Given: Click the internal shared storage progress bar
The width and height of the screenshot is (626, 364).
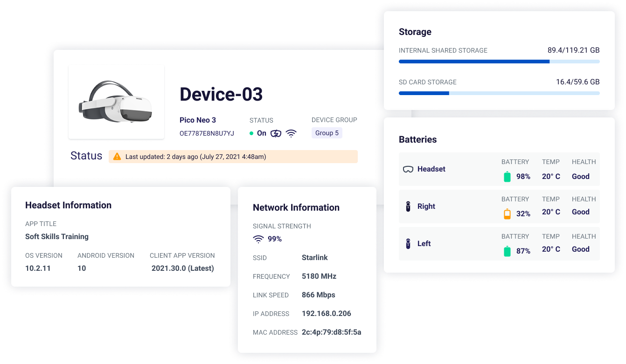Looking at the screenshot, I should (499, 61).
